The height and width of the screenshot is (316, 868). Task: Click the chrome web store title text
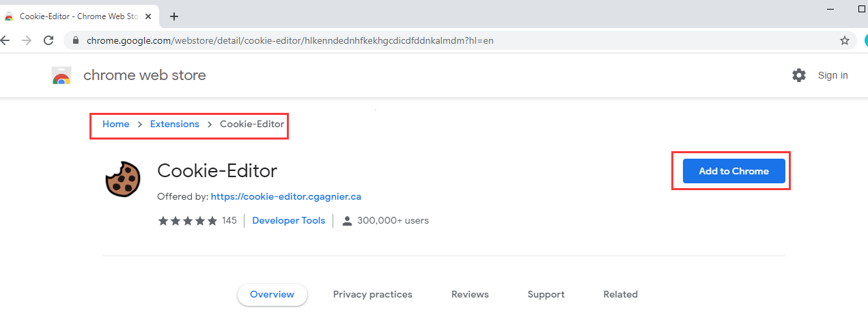pyautogui.click(x=144, y=75)
